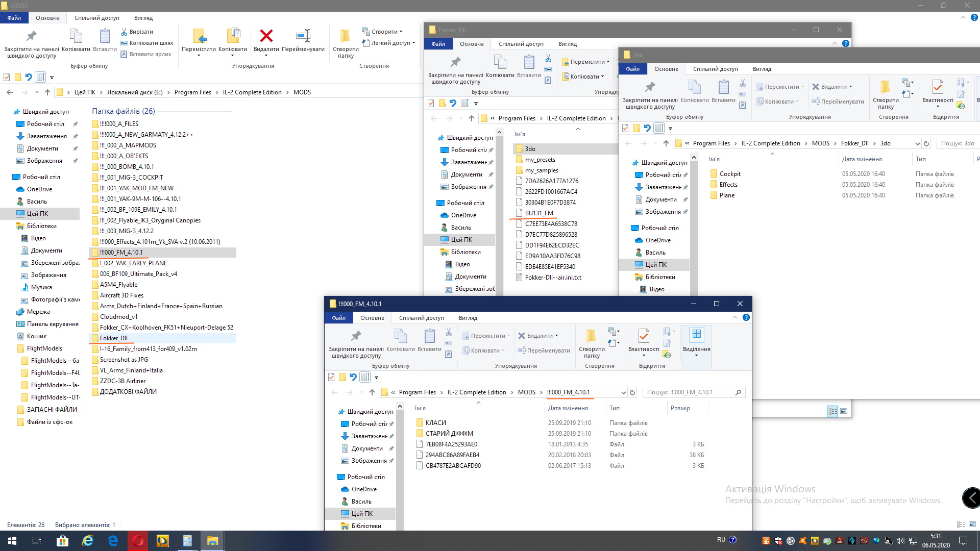This screenshot has height=551, width=980.
Task: Click Pin to Quick Access in !!!000_FM_4.10.1 window
Action: (356, 336)
